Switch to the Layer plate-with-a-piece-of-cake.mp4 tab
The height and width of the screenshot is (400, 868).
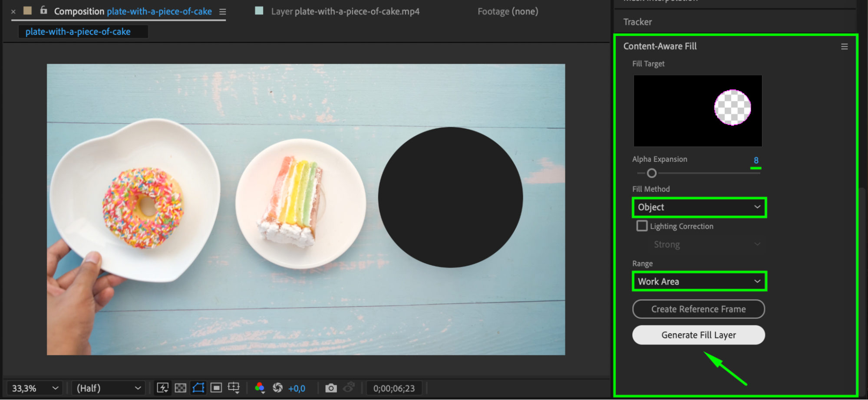(x=345, y=11)
